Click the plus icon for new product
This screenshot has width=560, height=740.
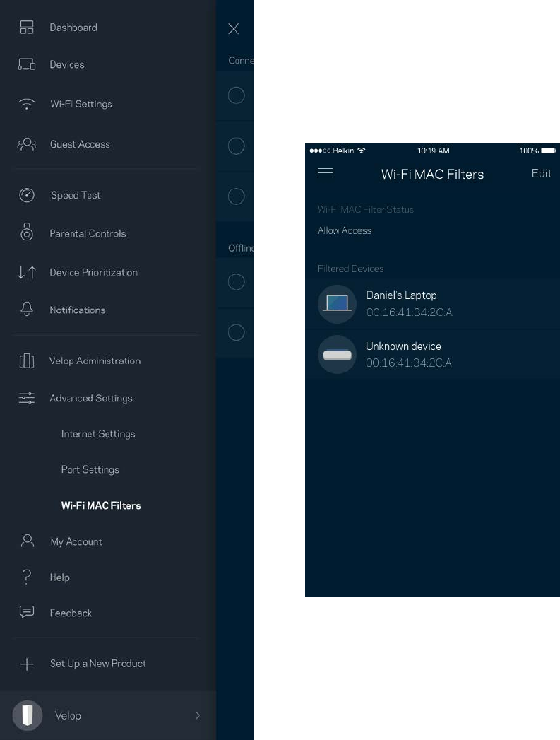click(x=27, y=664)
